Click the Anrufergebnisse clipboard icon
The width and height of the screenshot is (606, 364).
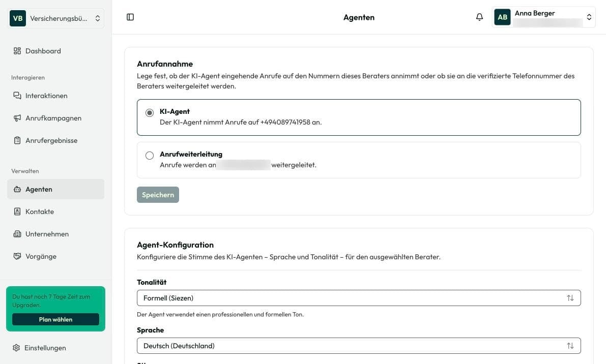[17, 140]
